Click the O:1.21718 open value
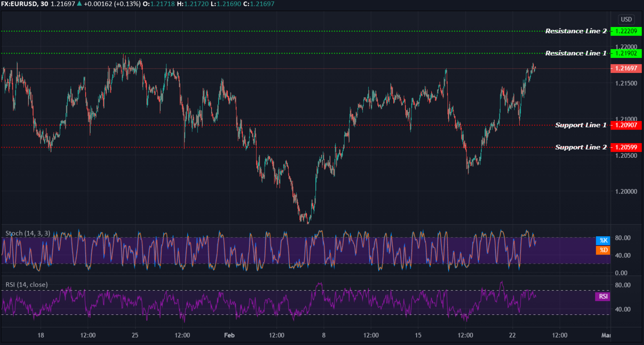This screenshot has height=345, width=644. (x=158, y=4)
